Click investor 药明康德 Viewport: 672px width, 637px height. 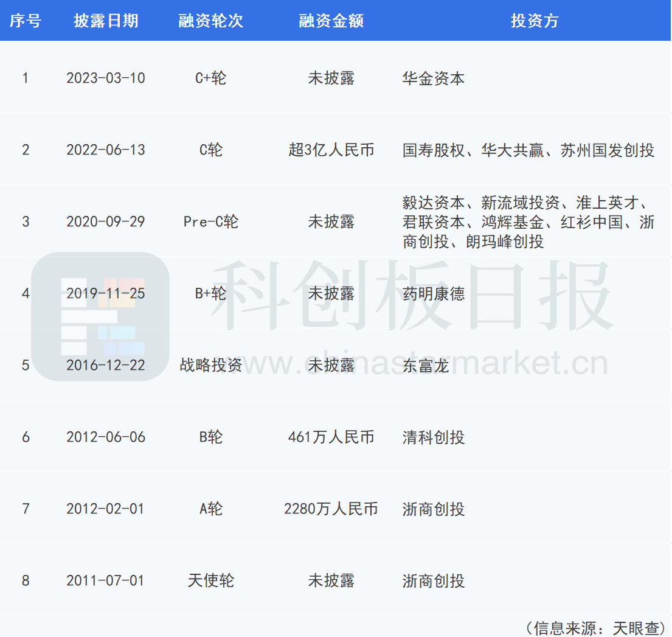click(x=433, y=294)
